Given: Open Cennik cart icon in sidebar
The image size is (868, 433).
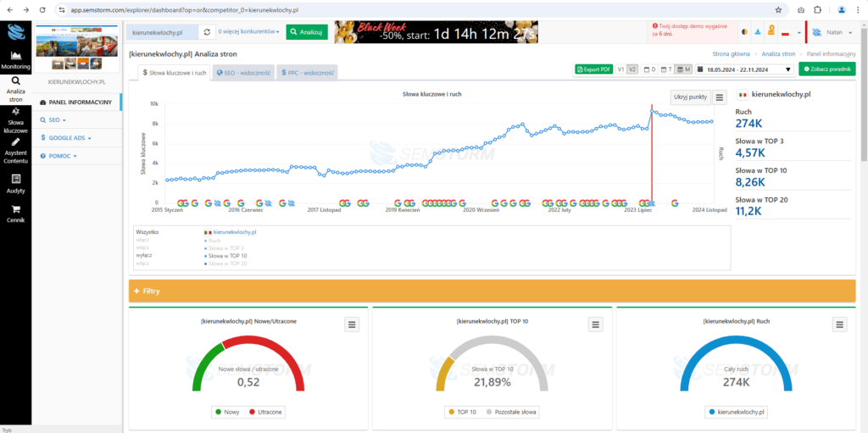Looking at the screenshot, I should click(x=15, y=214).
